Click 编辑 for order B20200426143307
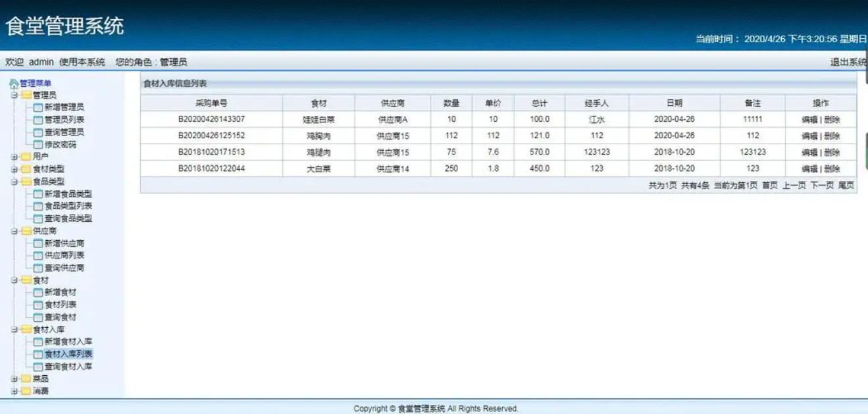The image size is (868, 414). (x=809, y=120)
